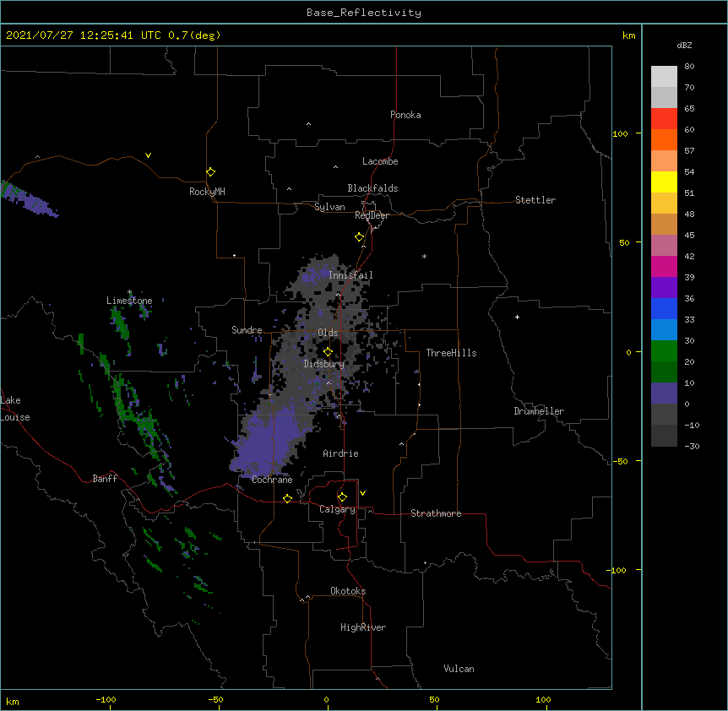The image size is (728, 711).
Task: Click the yellow diamond marker above RockyMH
Action: pyautogui.click(x=211, y=172)
